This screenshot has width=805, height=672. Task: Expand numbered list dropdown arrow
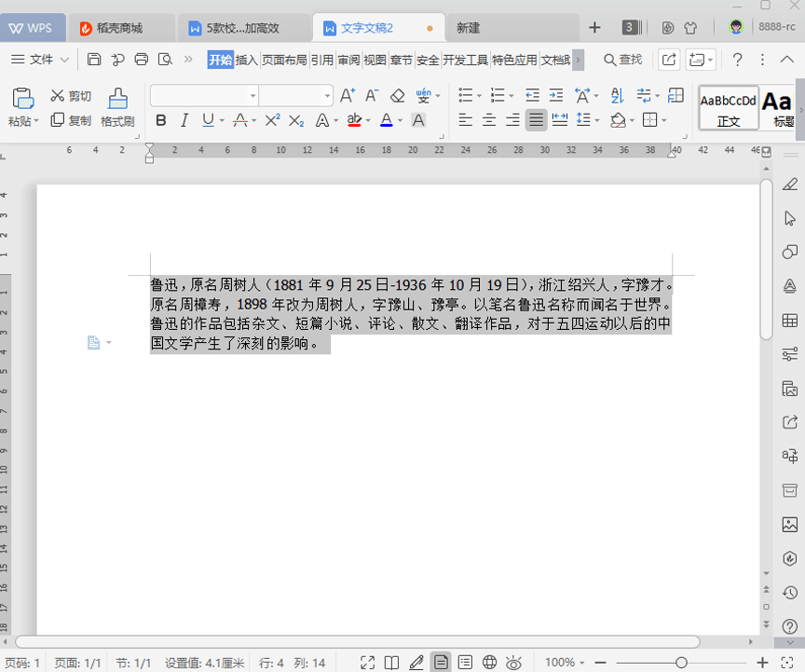coord(512,96)
